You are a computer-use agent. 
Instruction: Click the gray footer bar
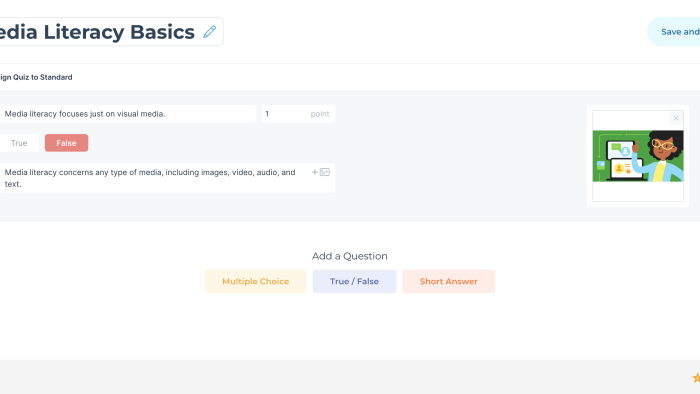pos(350,377)
